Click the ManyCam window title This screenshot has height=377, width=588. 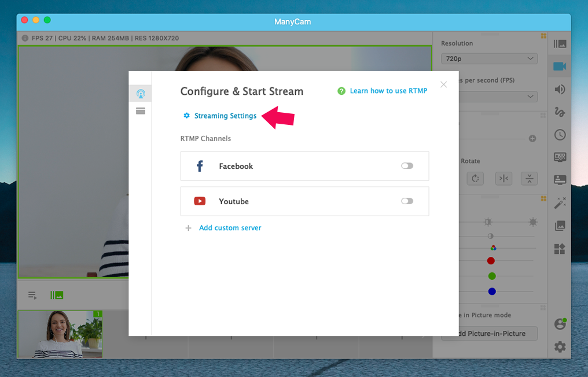coord(292,22)
